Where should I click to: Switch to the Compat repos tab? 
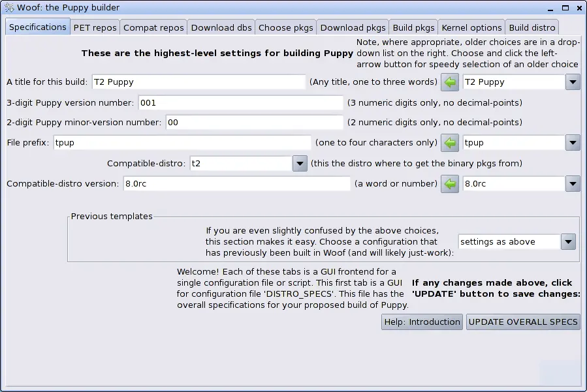click(x=153, y=27)
